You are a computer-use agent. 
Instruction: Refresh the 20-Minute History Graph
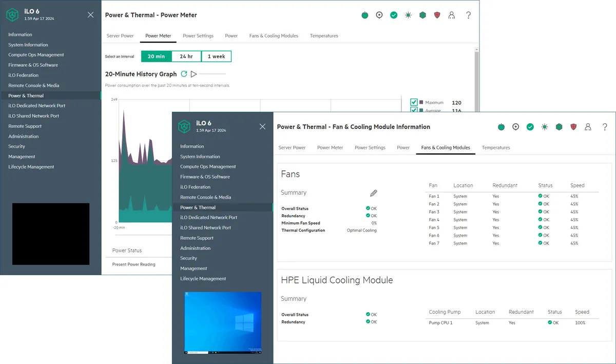tap(184, 74)
